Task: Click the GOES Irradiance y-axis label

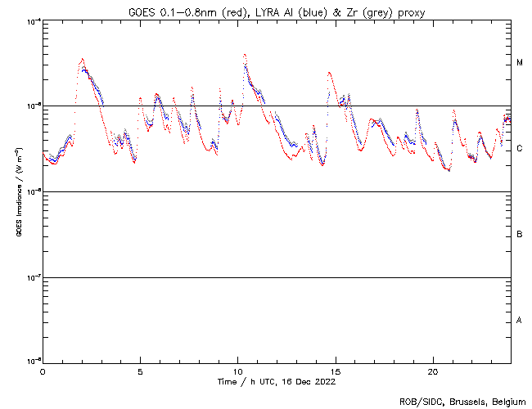Action: coord(18,191)
